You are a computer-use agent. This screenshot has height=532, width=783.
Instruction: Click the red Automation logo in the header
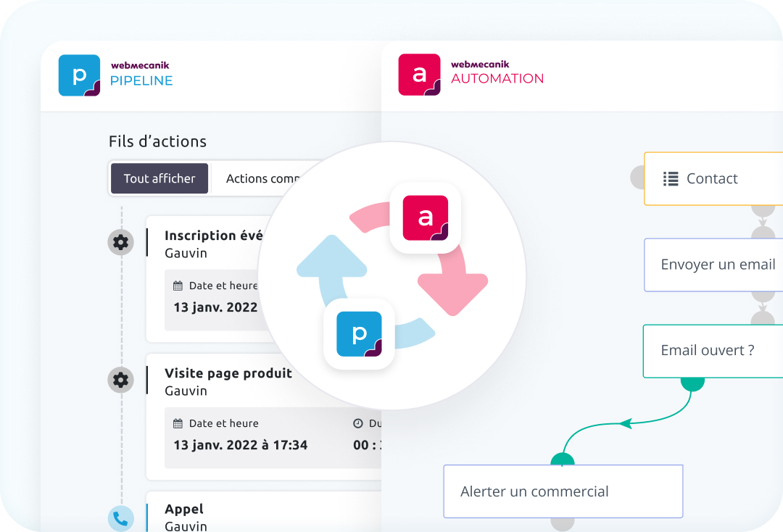click(x=419, y=75)
